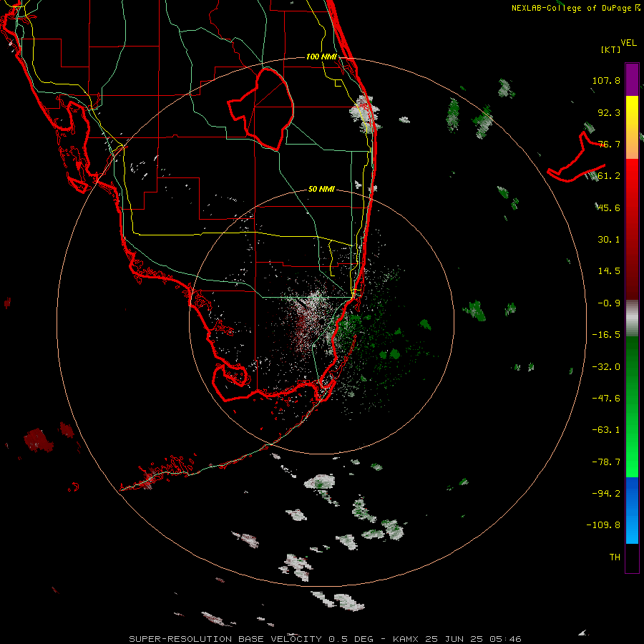The width and height of the screenshot is (644, 644).
Task: Select the -0.9 legend value
Action: [x=609, y=303]
